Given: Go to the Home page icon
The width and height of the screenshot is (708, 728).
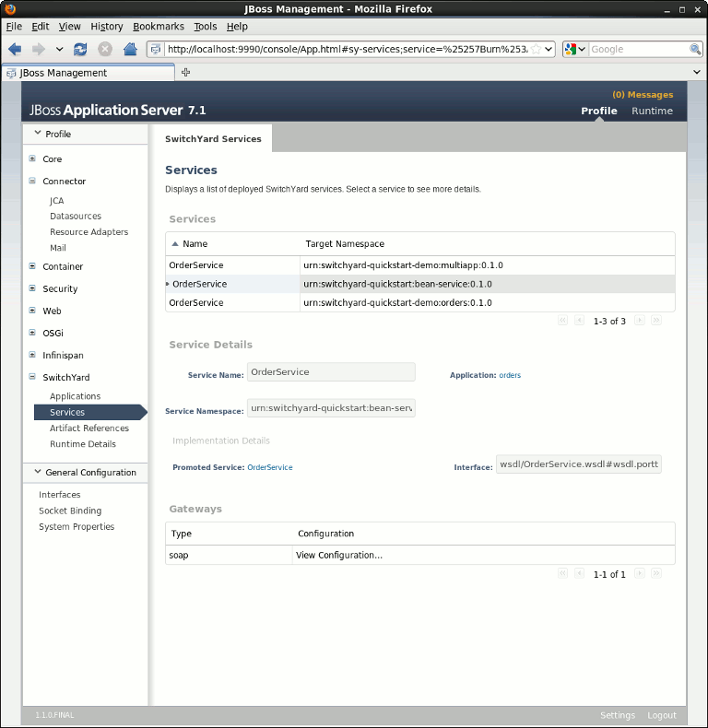Looking at the screenshot, I should [x=130, y=49].
